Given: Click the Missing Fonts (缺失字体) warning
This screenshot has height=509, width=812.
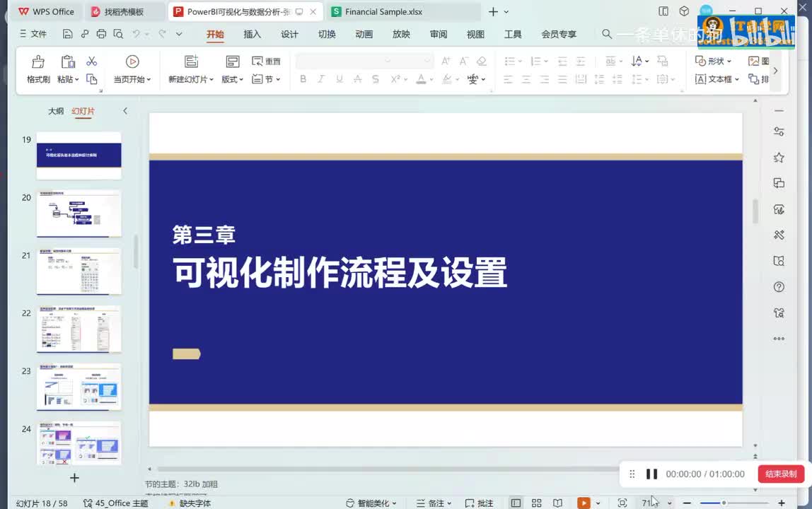Looking at the screenshot, I should click(x=190, y=503).
